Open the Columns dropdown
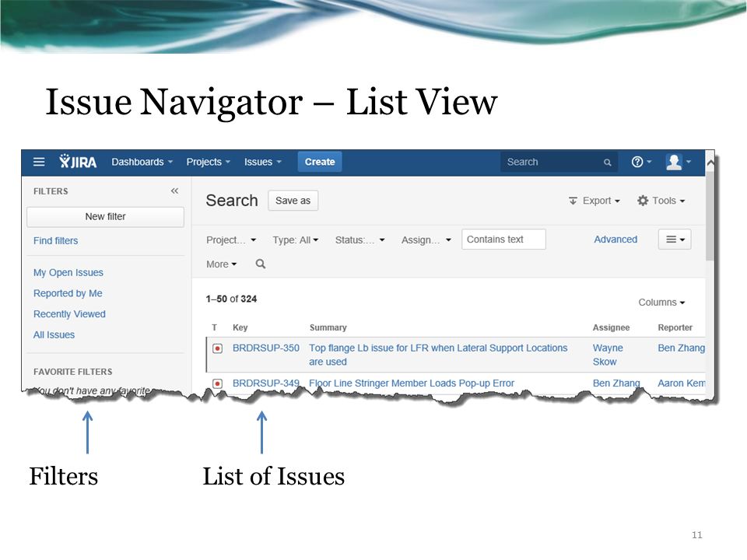This screenshot has width=747, height=560. coord(661,303)
